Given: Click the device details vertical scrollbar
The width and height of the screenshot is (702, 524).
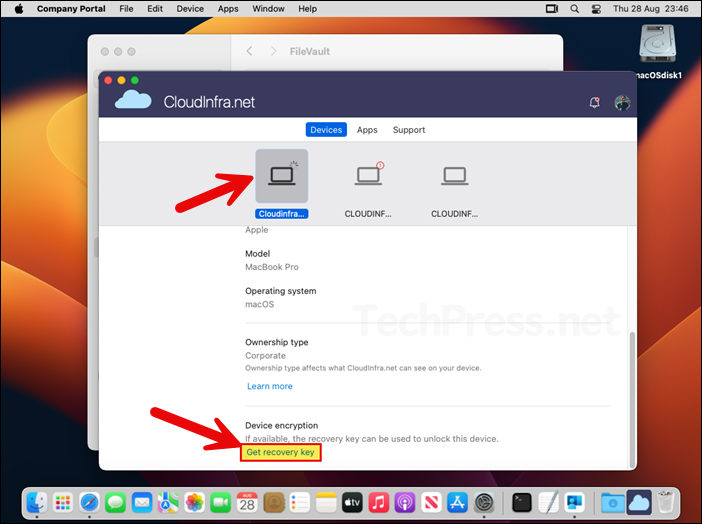Looking at the screenshot, I should (632, 399).
